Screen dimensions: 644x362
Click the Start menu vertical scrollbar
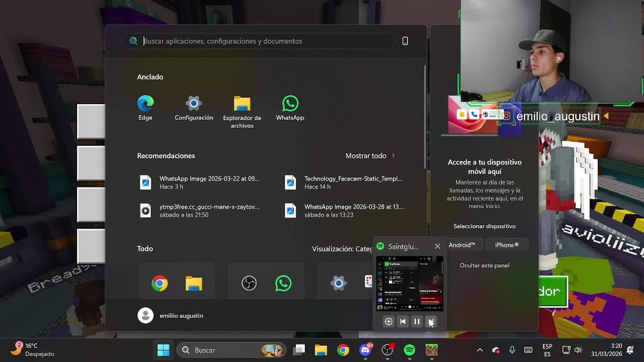[x=425, y=116]
